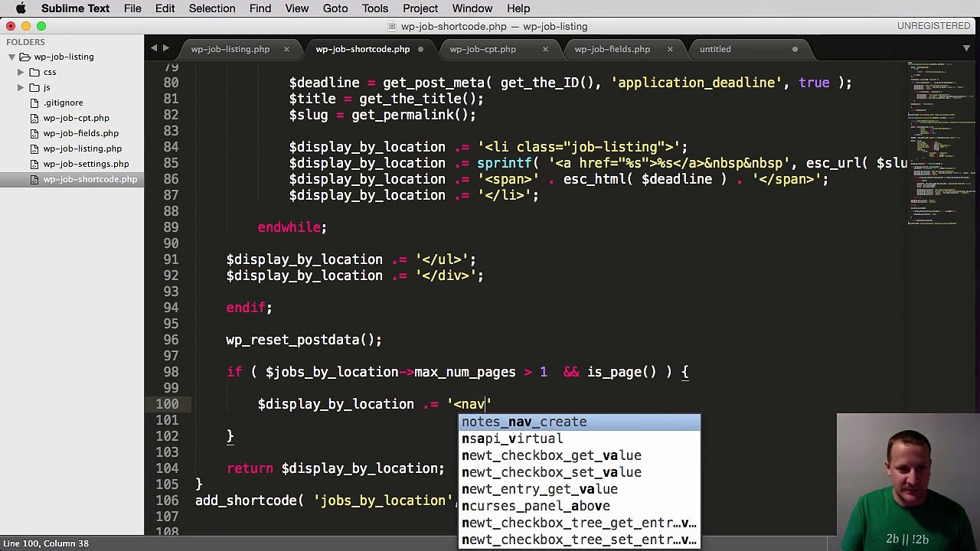Click the minimap code overview
Viewport: 980px width, 551px height.
[940, 143]
